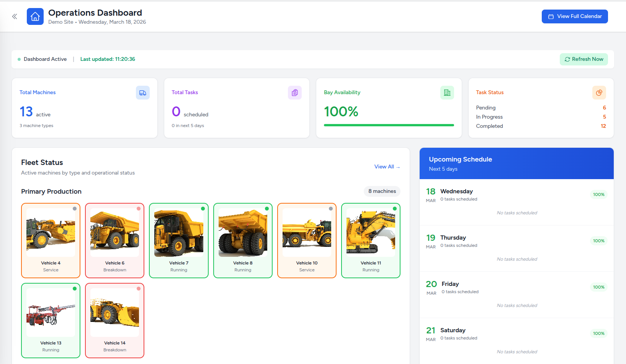Click the Bay Availability progress bar
626x364 pixels.
click(x=389, y=125)
